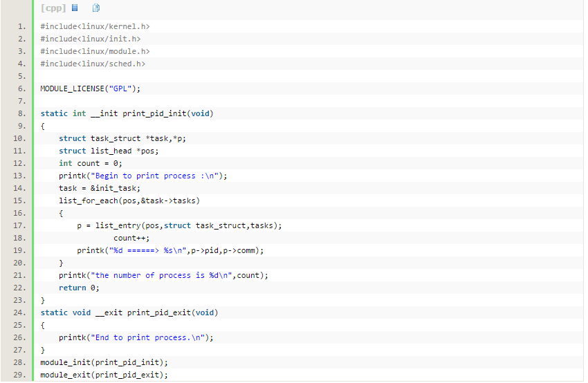Click struct list_head *pos; line

click(x=109, y=151)
